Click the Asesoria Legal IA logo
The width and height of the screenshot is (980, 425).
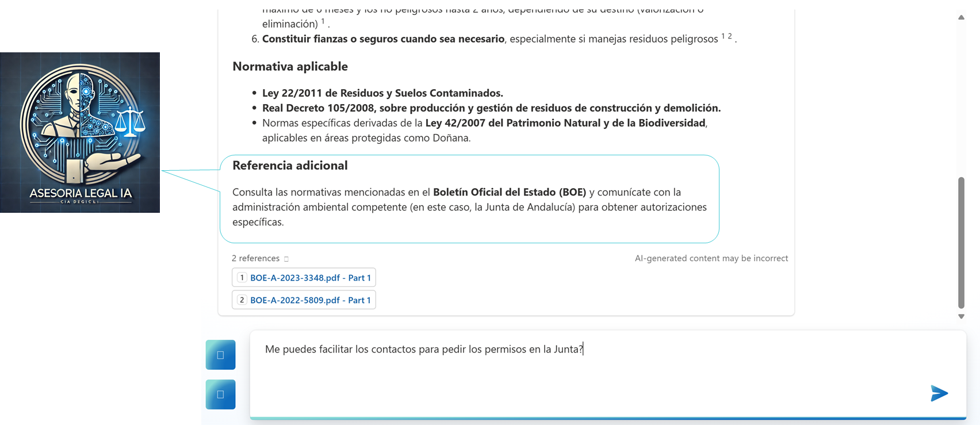[x=80, y=133]
